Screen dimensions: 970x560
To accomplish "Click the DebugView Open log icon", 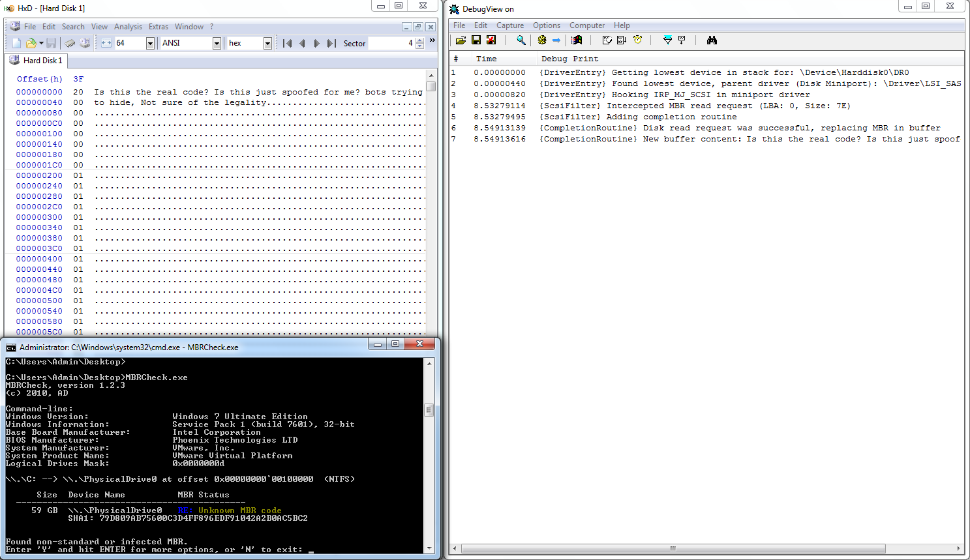I will click(461, 40).
